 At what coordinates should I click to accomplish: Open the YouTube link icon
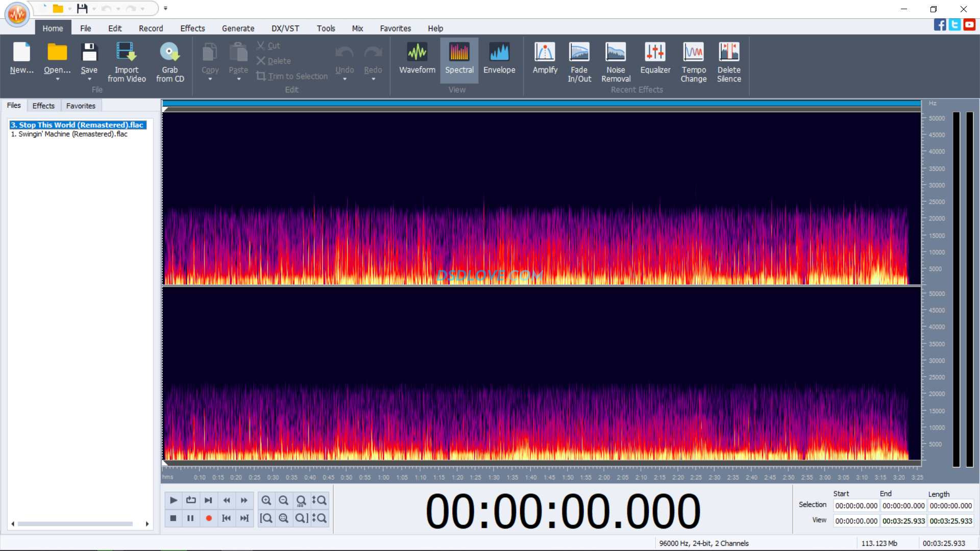pyautogui.click(x=969, y=24)
